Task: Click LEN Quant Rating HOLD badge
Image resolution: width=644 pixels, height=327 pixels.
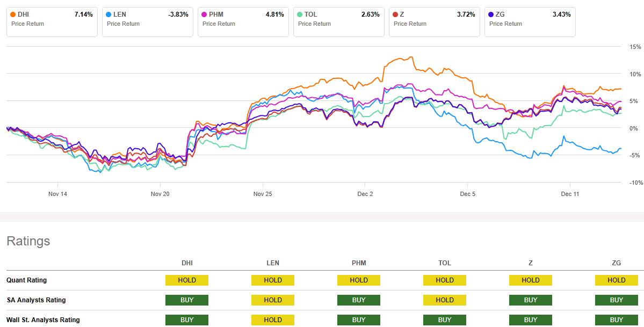Action: point(273,280)
